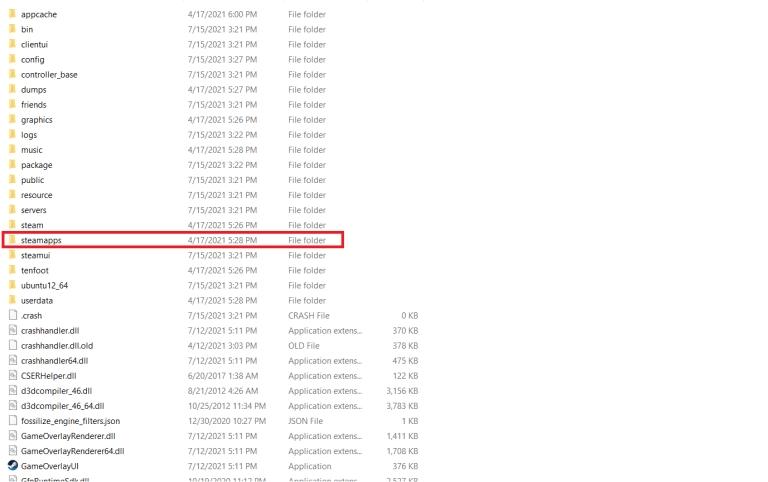Image resolution: width=768 pixels, height=482 pixels.
Task: Click the steamapps folder icon
Action: [13, 240]
